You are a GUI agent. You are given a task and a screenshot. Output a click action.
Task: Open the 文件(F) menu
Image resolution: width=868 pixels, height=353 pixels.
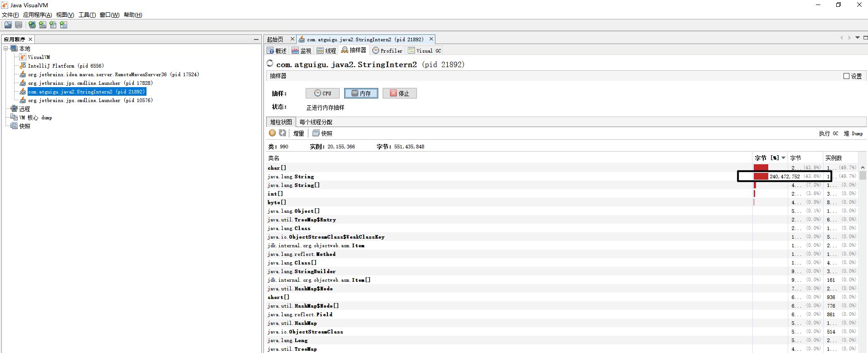click(10, 15)
